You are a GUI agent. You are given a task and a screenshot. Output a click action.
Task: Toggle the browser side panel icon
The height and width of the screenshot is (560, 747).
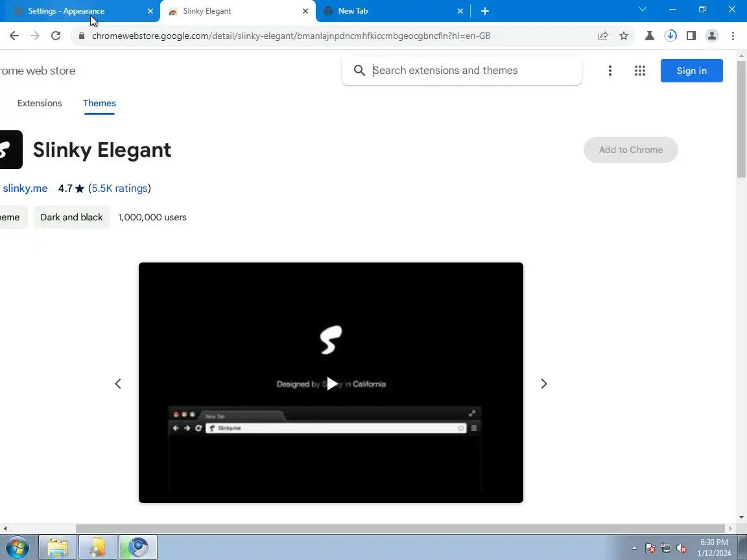click(691, 36)
